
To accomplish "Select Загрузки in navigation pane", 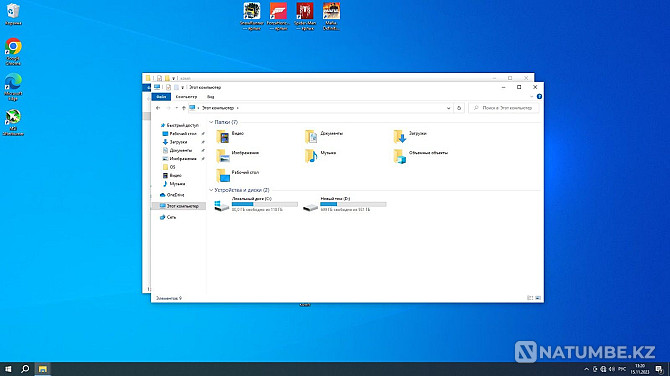I will tap(175, 142).
